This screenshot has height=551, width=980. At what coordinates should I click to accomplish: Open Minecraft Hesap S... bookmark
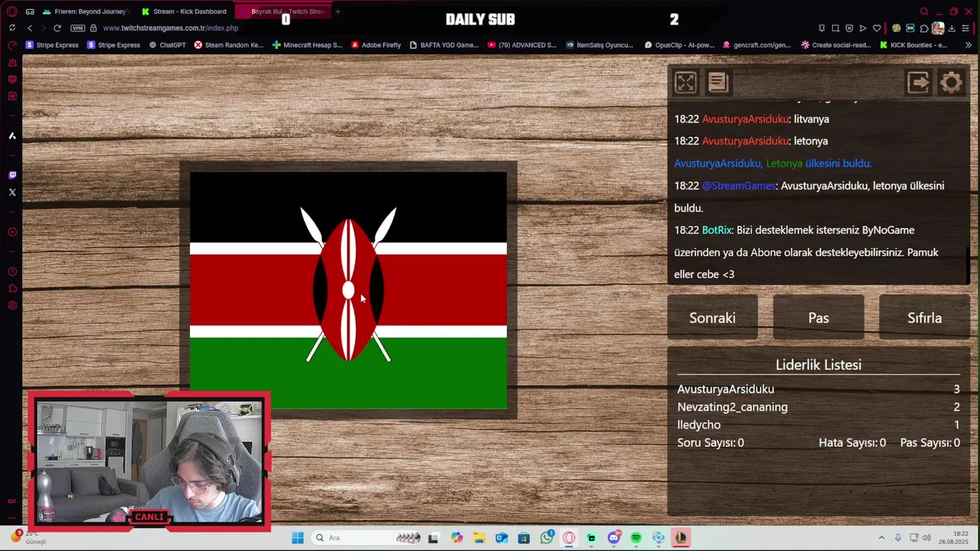pos(308,45)
